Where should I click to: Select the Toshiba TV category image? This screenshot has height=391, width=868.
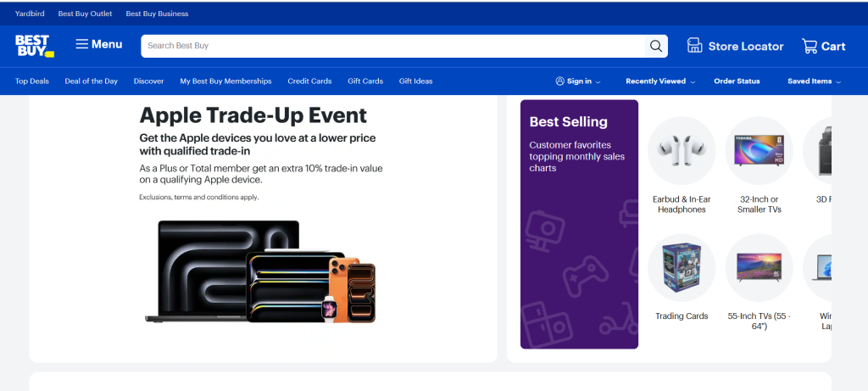click(759, 150)
